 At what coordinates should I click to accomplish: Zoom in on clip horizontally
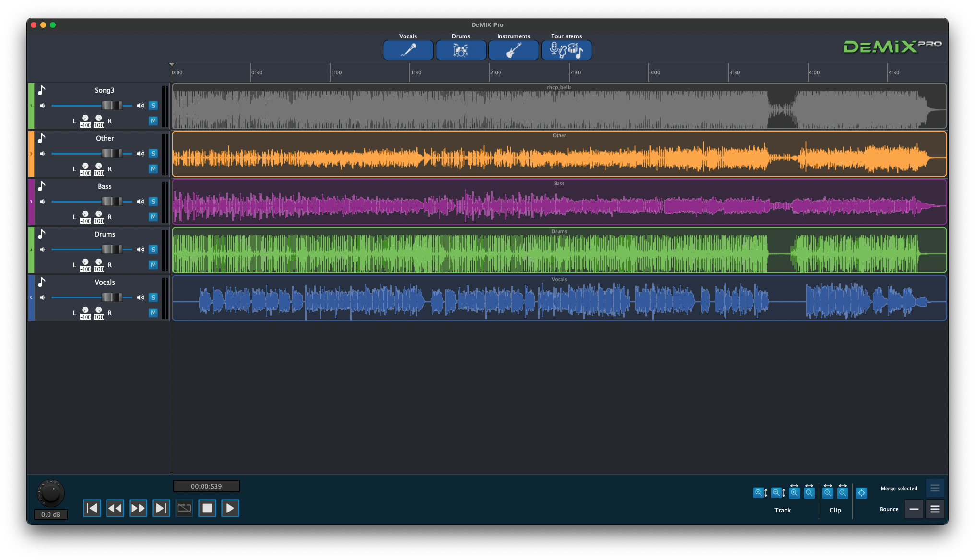click(x=828, y=491)
